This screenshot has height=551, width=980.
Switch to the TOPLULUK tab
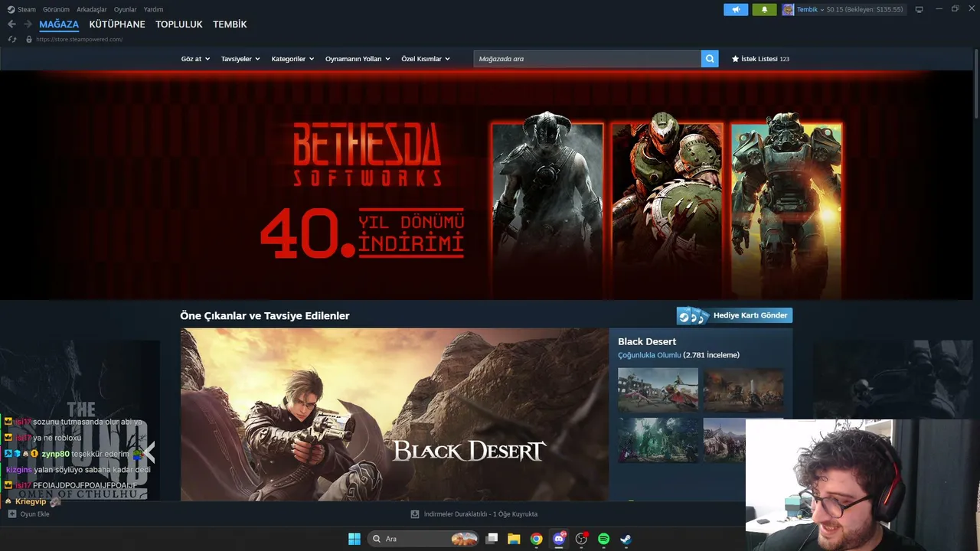[179, 24]
